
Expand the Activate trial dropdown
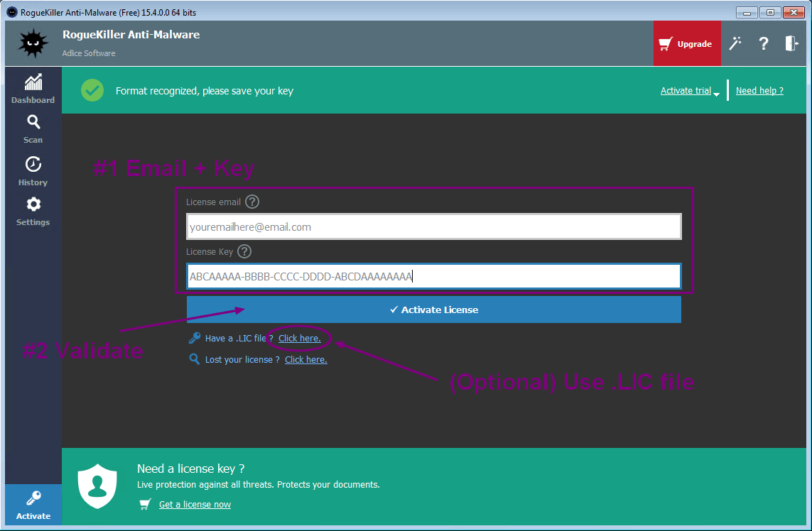[690, 91]
